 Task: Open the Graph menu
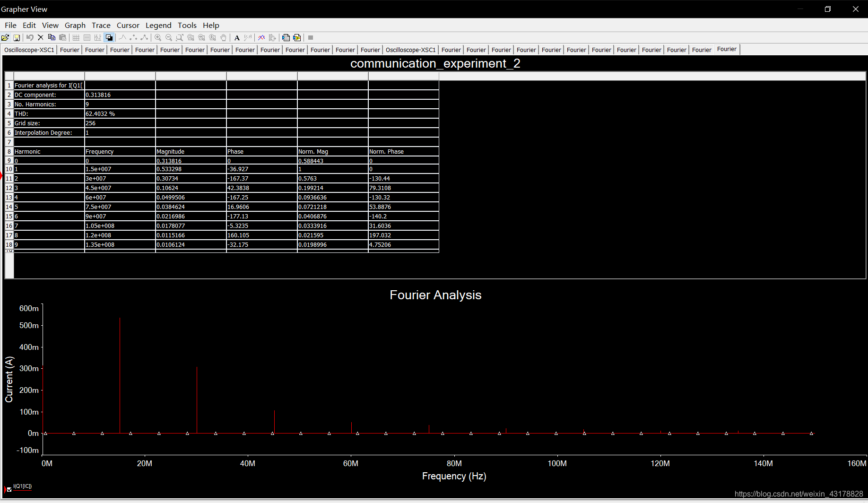[75, 26]
